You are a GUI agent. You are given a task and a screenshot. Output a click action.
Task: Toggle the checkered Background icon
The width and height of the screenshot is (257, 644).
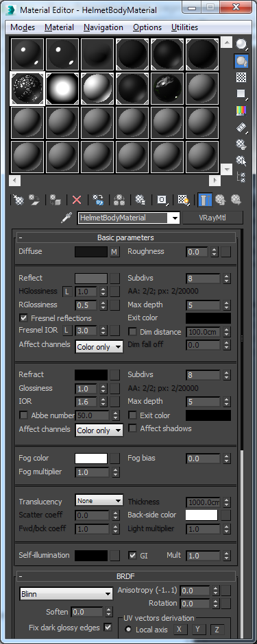pyautogui.click(x=241, y=77)
